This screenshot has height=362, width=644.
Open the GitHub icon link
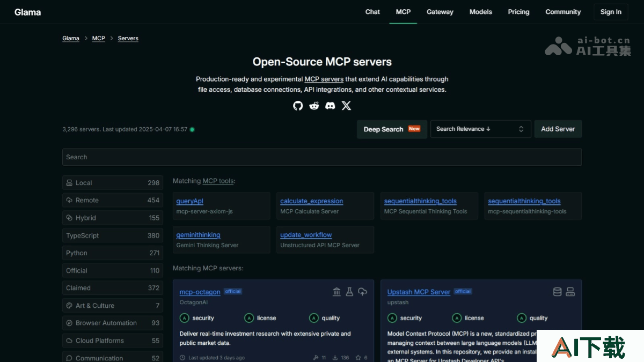[298, 106]
